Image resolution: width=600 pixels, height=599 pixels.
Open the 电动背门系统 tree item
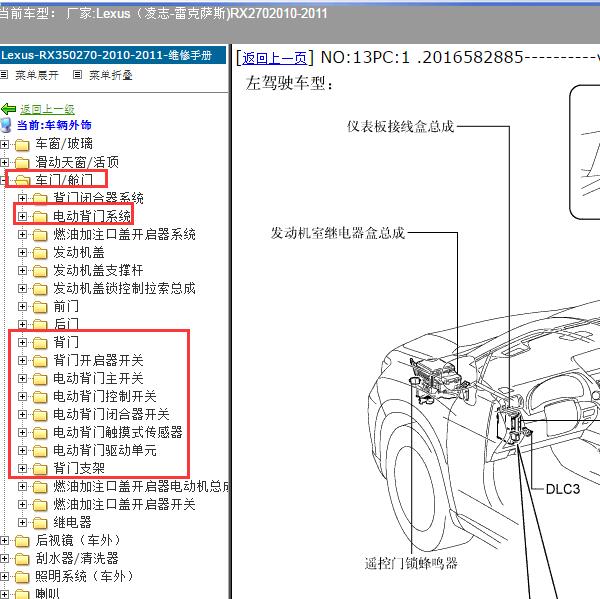[92, 216]
